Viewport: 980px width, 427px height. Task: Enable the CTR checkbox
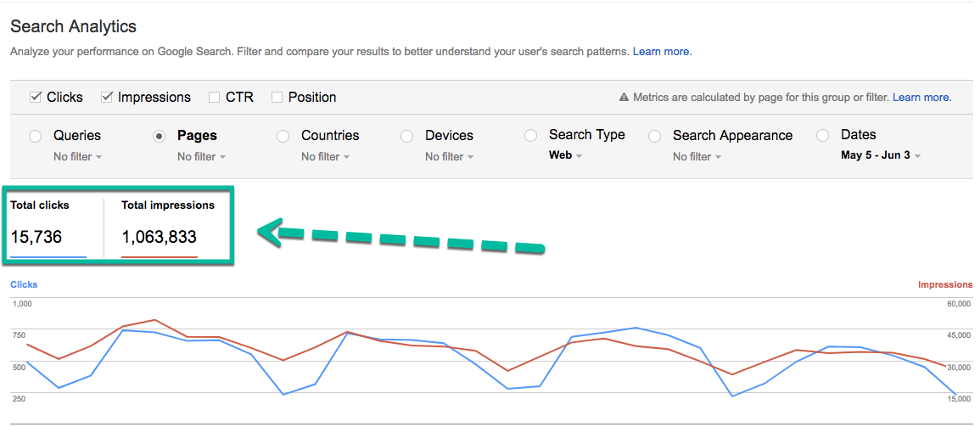(215, 97)
